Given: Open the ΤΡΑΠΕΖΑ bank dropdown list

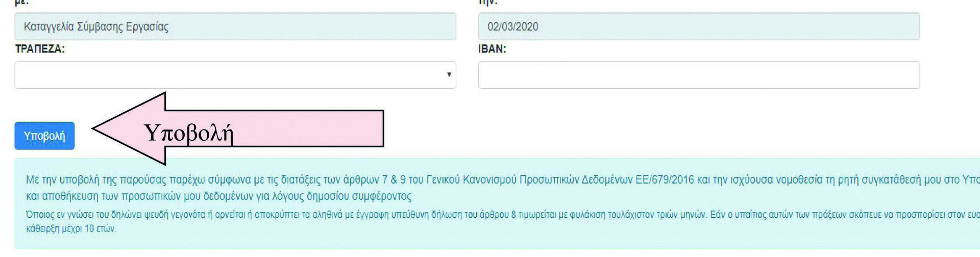Looking at the screenshot, I should pyautogui.click(x=235, y=74).
